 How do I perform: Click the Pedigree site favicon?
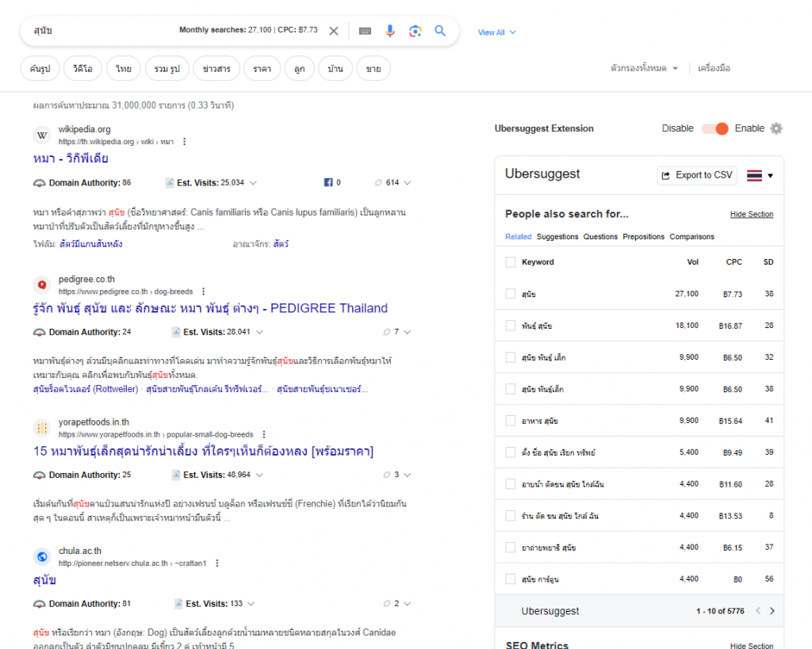pos(42,284)
